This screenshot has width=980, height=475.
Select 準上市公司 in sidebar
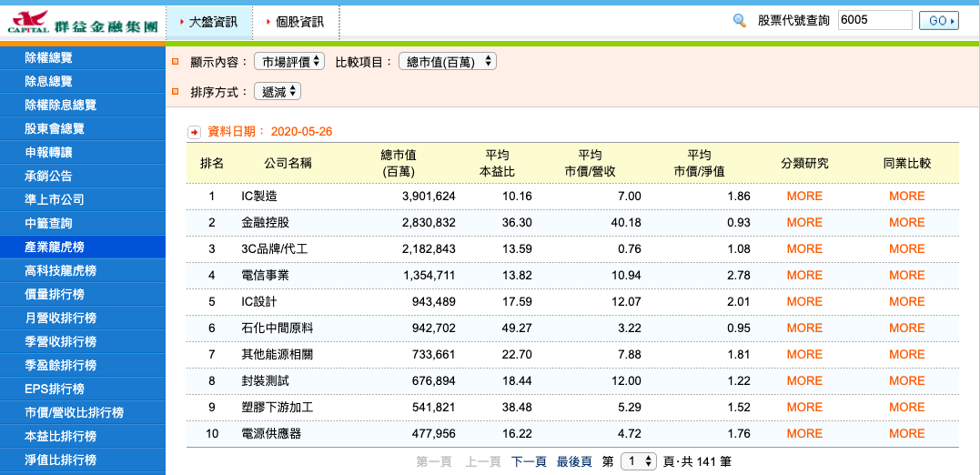click(83, 200)
